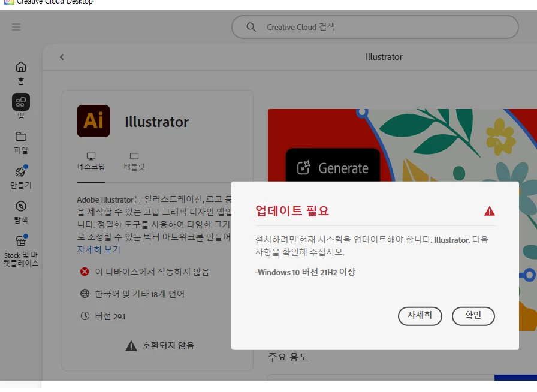
Task: Click the Creative Cloud Desktop title icon
Action: [x=8, y=2]
